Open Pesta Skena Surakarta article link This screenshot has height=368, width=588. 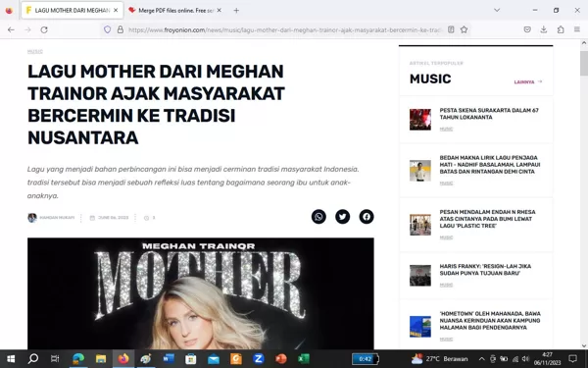[489, 114]
